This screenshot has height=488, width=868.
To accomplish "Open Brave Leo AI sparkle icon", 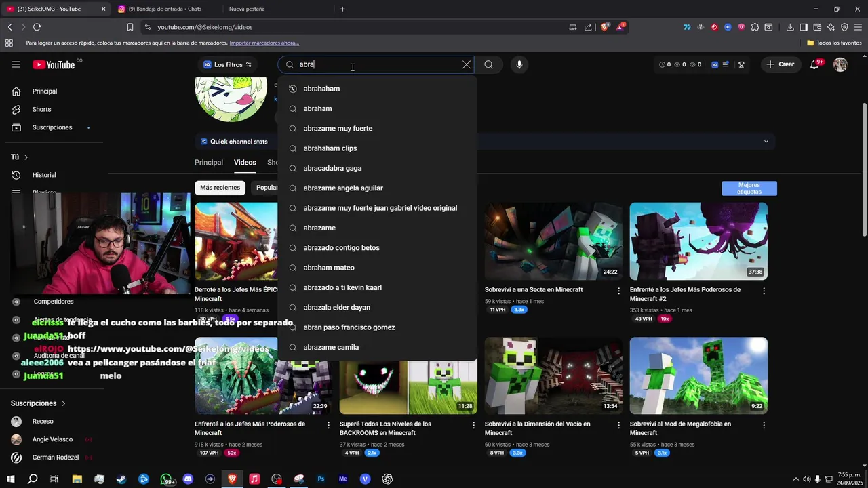I will coord(831,27).
